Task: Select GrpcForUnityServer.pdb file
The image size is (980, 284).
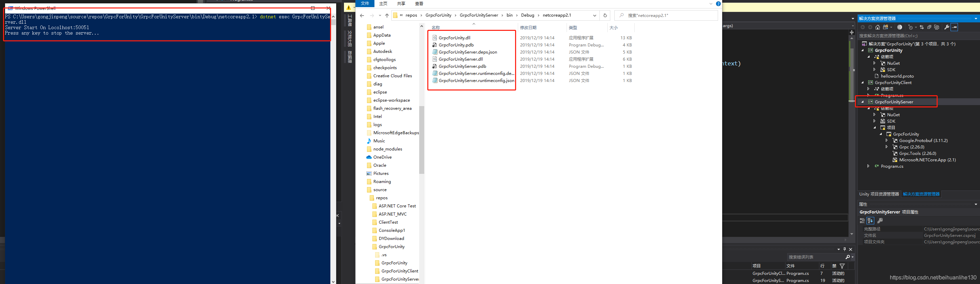Action: click(462, 66)
